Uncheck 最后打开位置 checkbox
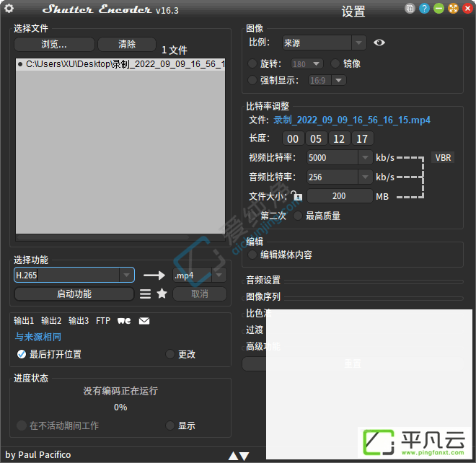 [22, 354]
